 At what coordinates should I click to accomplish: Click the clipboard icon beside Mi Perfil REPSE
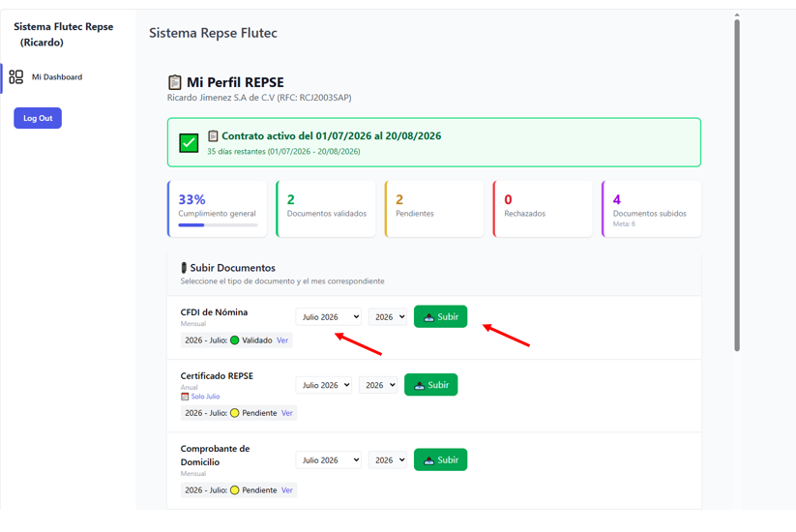click(175, 82)
